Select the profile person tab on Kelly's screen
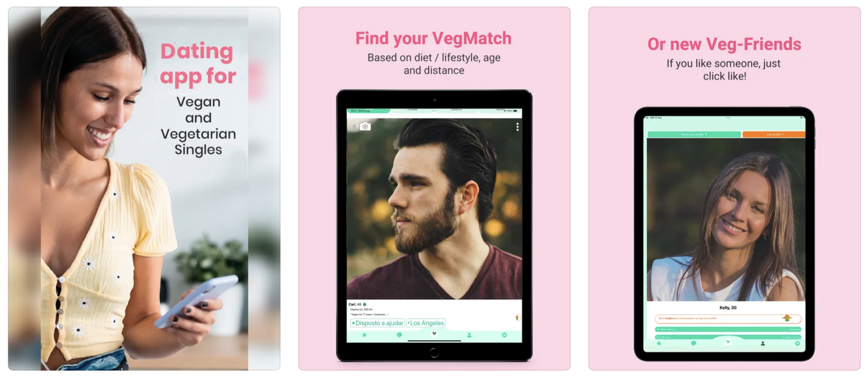This screenshot has height=378, width=868. [763, 343]
